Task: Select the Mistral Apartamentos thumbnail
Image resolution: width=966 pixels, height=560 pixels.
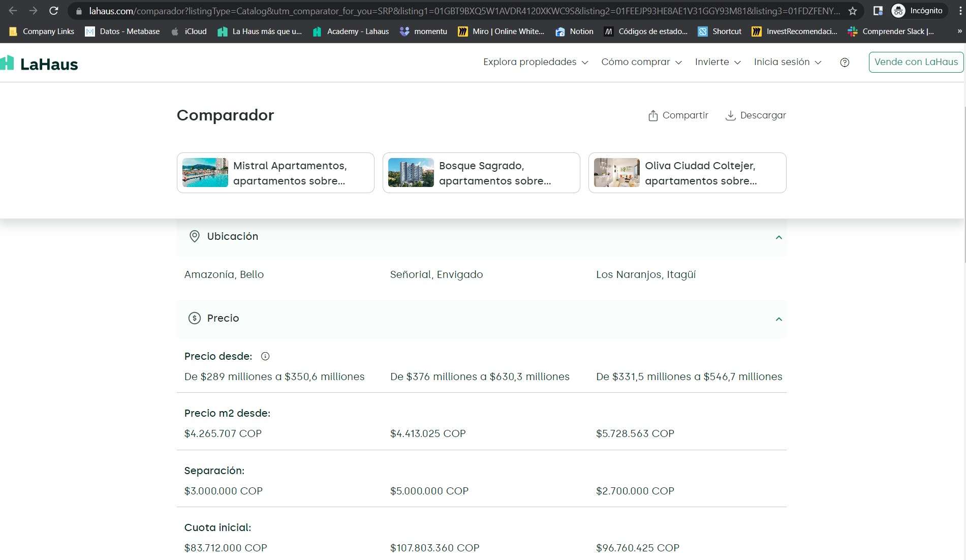Action: pyautogui.click(x=205, y=173)
